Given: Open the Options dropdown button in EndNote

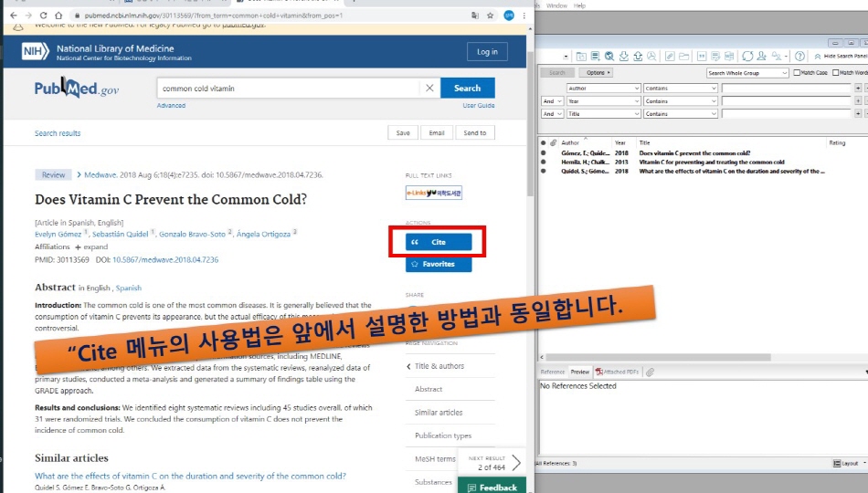Looking at the screenshot, I should (x=596, y=72).
